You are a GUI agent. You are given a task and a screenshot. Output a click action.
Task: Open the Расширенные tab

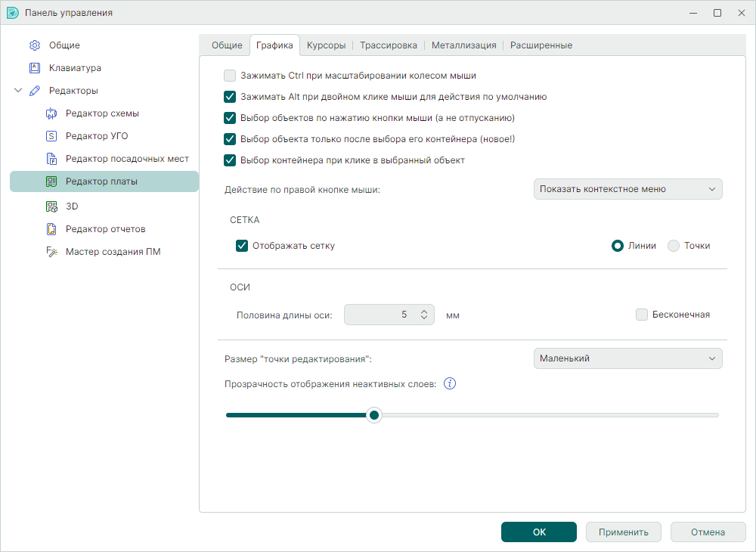(541, 45)
